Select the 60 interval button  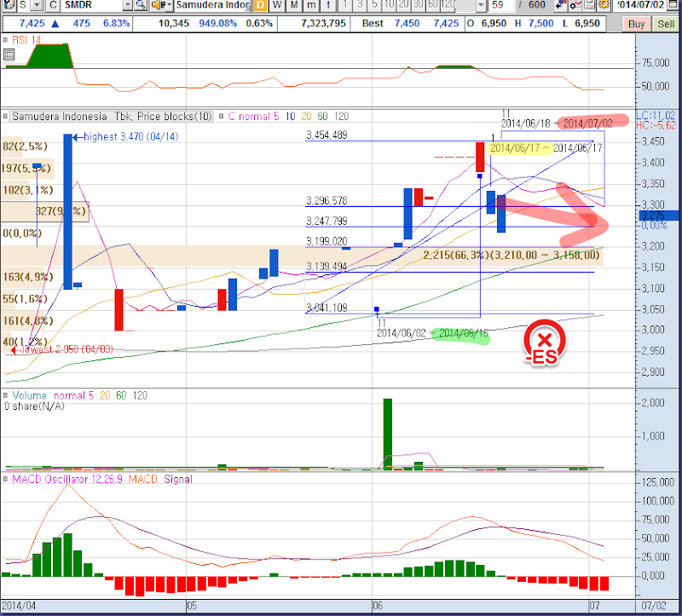433,5
